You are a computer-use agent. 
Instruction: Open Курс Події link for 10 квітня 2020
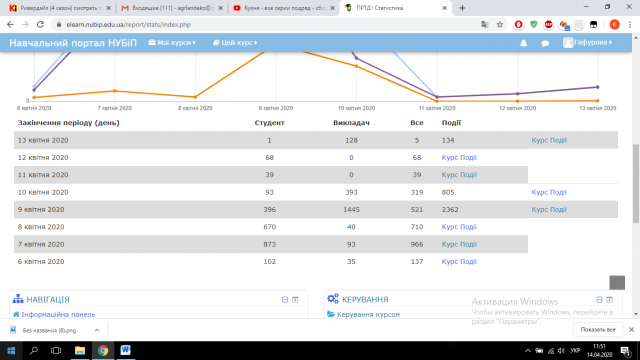click(x=549, y=192)
